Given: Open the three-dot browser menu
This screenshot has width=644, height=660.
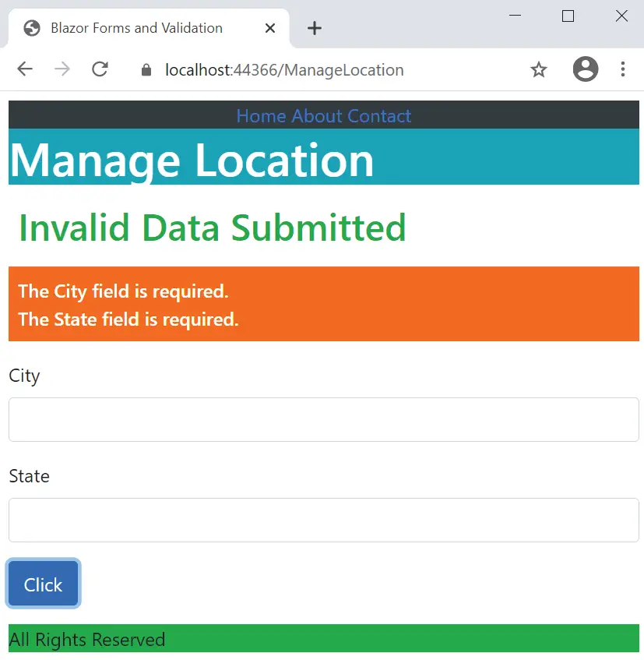Looking at the screenshot, I should (x=623, y=69).
